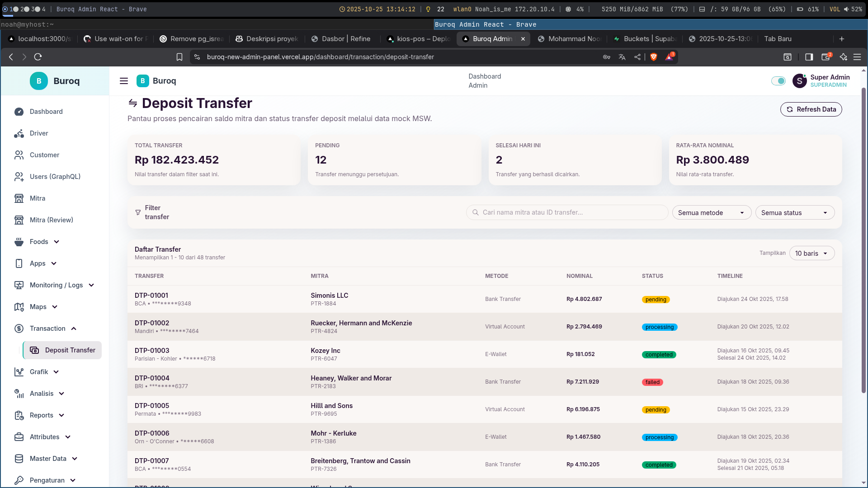The height and width of the screenshot is (488, 868).
Task: Click the Users (GraphQL) sidebar icon
Action: click(19, 177)
